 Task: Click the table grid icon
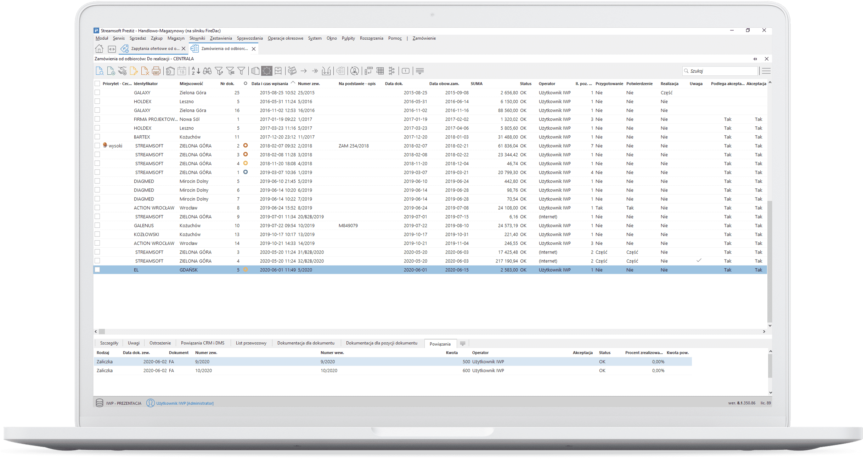(x=380, y=71)
